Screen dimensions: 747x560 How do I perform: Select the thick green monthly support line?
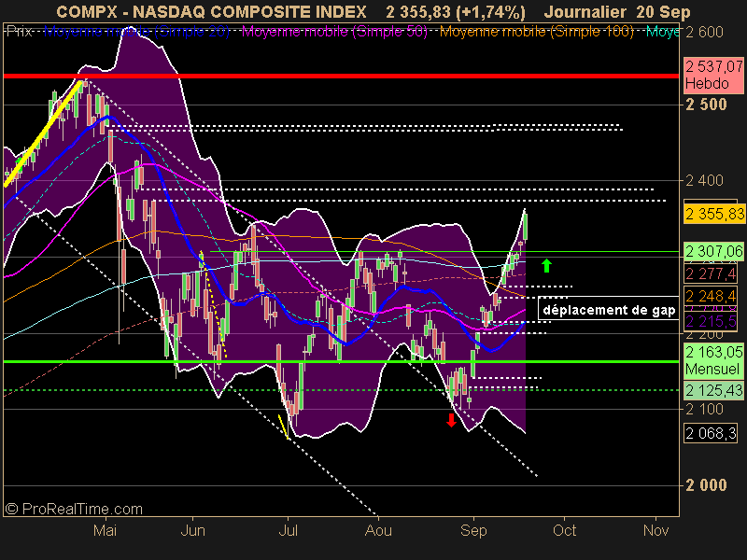341,362
